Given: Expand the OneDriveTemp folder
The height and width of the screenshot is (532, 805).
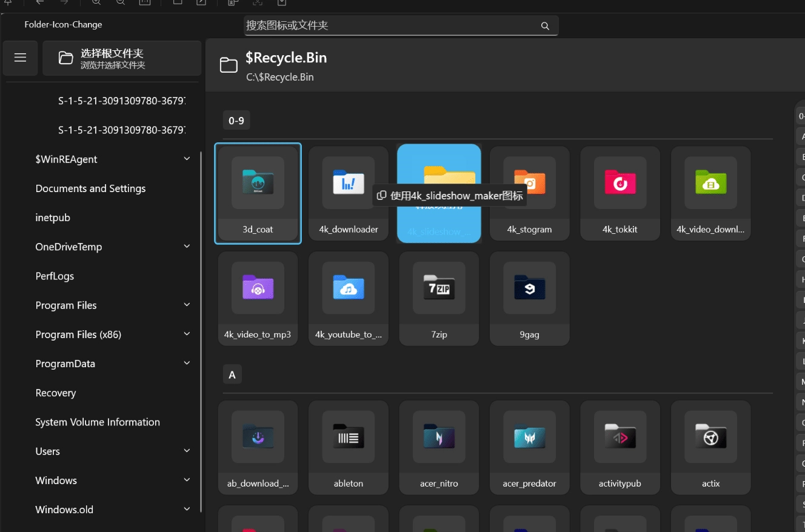Looking at the screenshot, I should (187, 247).
